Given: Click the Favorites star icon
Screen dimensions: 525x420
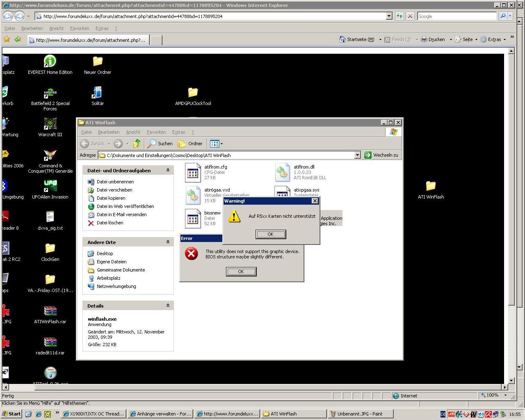Looking at the screenshot, I should click(7, 39).
